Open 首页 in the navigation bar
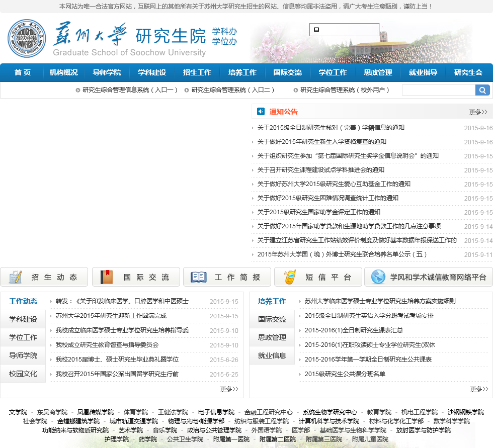This screenshot has height=448, width=493. [22, 72]
